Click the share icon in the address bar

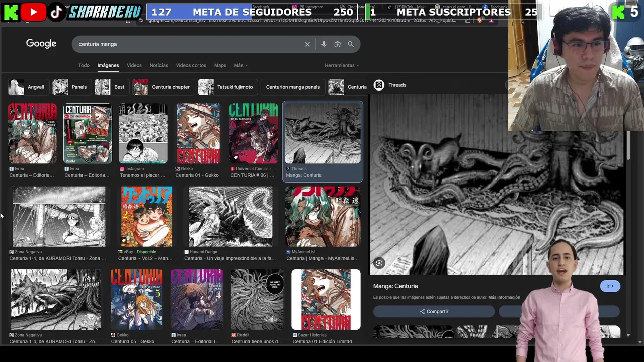[468, 20]
